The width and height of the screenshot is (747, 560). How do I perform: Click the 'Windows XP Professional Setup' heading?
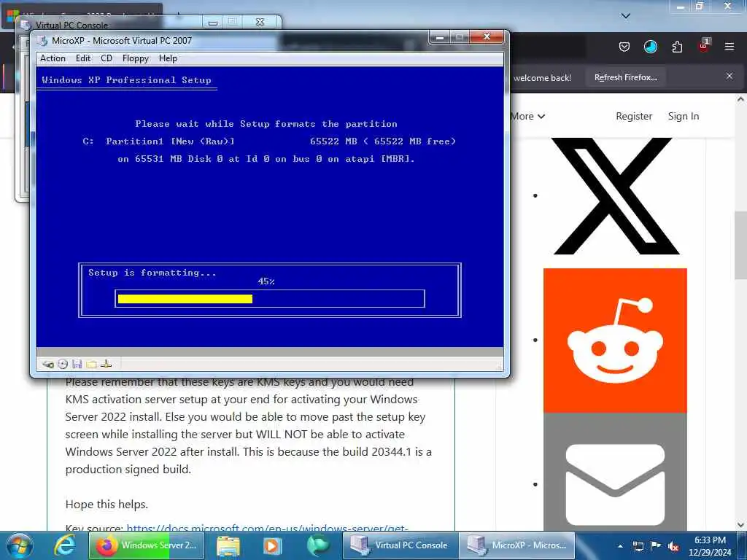[126, 80]
